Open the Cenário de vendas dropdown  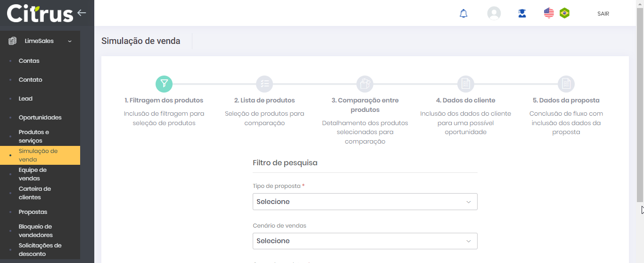(x=365, y=241)
